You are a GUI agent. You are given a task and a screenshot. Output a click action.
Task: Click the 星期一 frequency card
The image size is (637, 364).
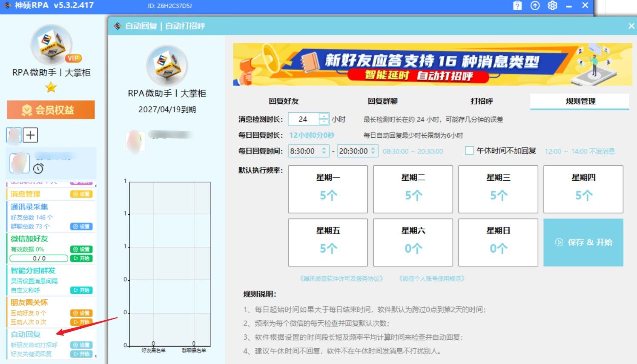(328, 189)
